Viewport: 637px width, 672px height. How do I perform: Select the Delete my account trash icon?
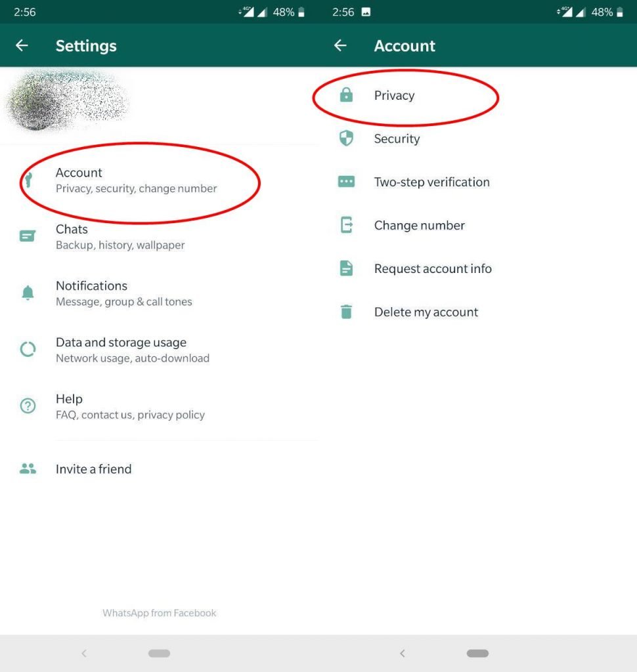pos(345,312)
